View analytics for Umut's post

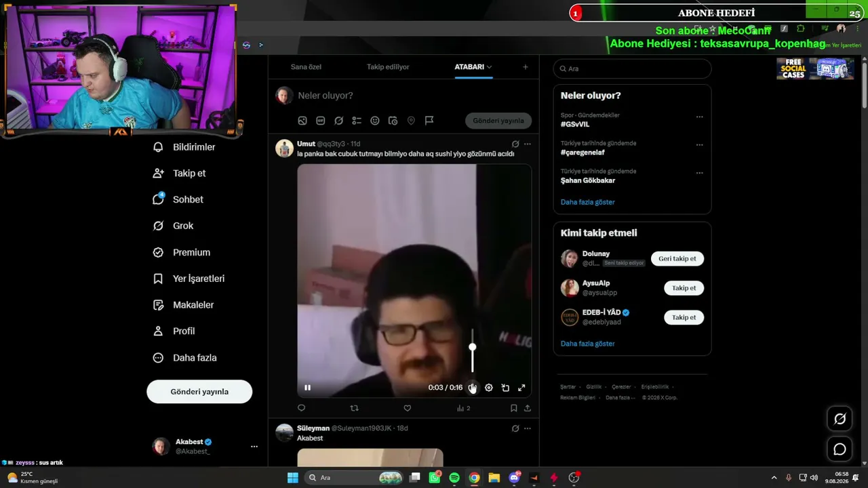[463, 408]
